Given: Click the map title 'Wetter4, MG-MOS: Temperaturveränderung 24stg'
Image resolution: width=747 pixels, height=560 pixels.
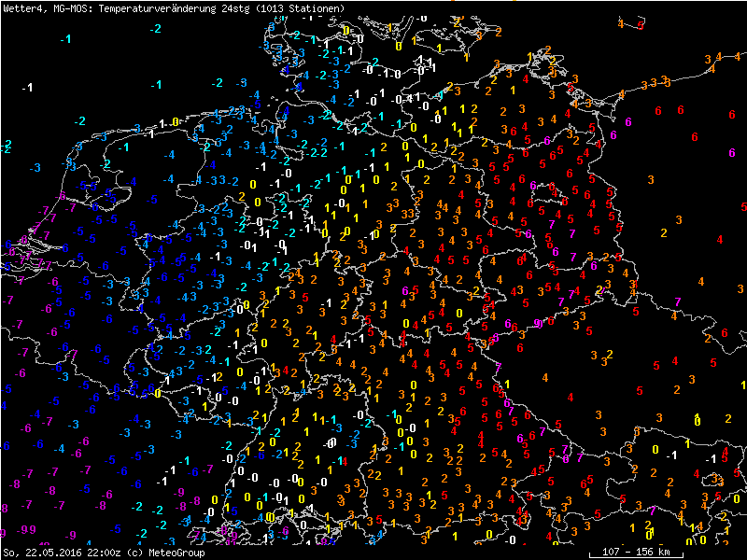Looking at the screenshot, I should tap(126, 8).
